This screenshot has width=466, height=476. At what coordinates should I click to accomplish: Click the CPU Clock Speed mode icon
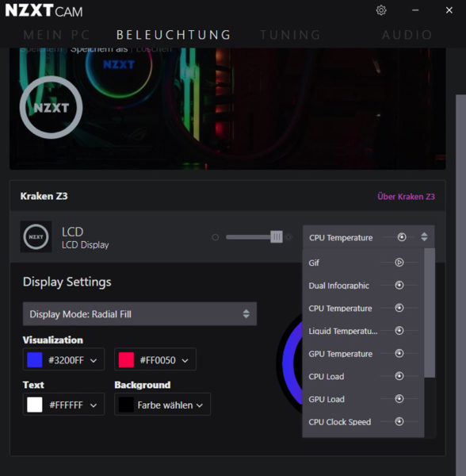(x=399, y=421)
